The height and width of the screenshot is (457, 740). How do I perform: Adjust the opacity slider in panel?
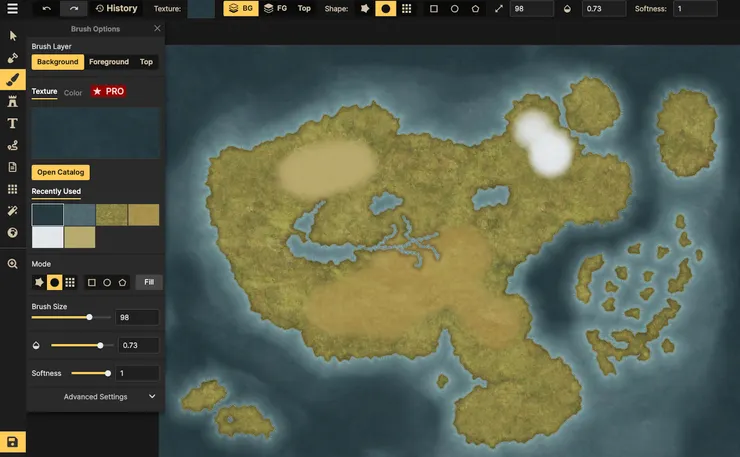click(x=82, y=345)
